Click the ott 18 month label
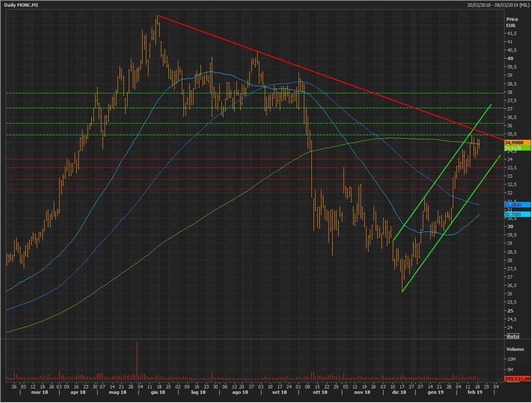 point(320,392)
